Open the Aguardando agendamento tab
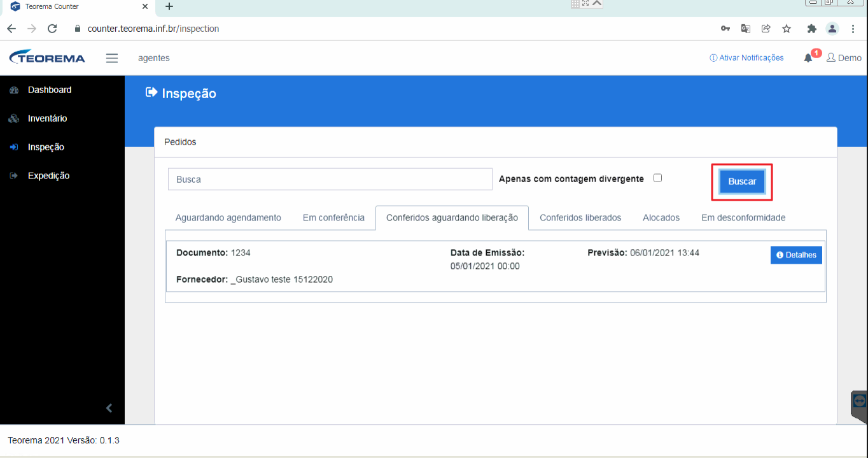This screenshot has width=868, height=458. (x=228, y=218)
